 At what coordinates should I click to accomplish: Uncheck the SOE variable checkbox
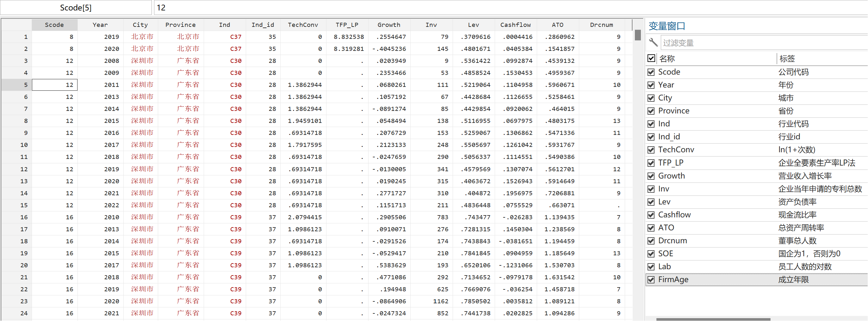pyautogui.click(x=651, y=254)
